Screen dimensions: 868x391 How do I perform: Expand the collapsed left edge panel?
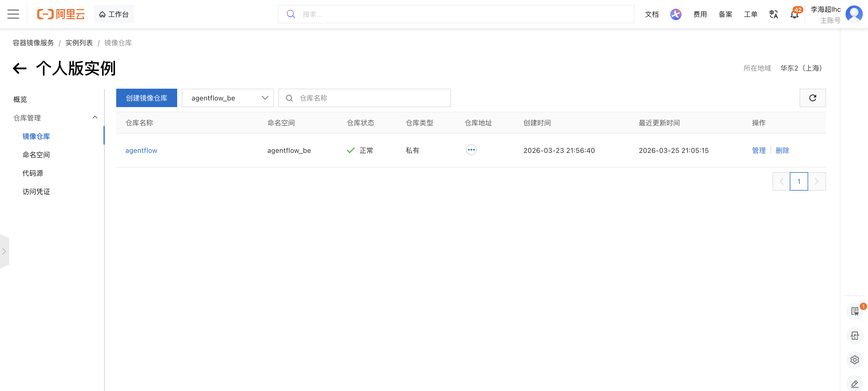pyautogui.click(x=4, y=251)
